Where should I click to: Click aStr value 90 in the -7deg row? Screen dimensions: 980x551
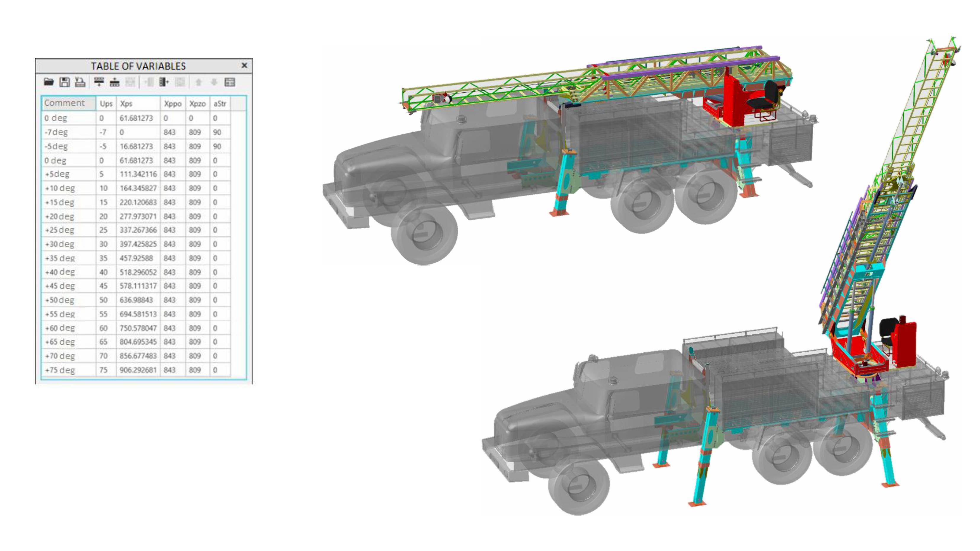(220, 132)
